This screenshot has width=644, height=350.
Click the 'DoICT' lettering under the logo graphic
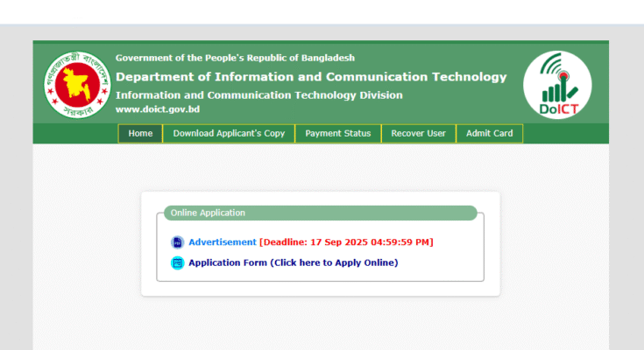tap(557, 108)
